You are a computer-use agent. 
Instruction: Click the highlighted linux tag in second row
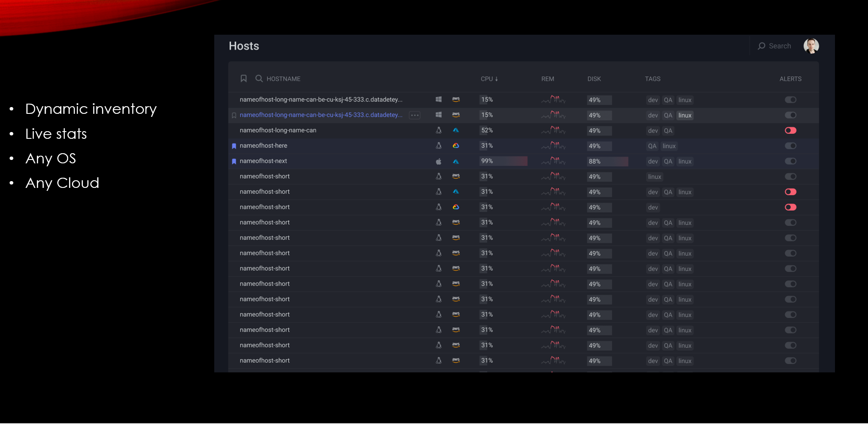click(x=685, y=116)
